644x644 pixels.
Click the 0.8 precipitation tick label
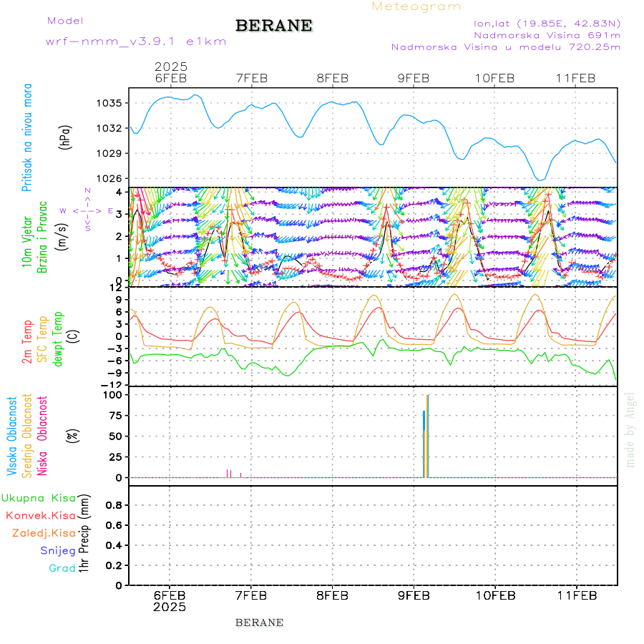(114, 505)
